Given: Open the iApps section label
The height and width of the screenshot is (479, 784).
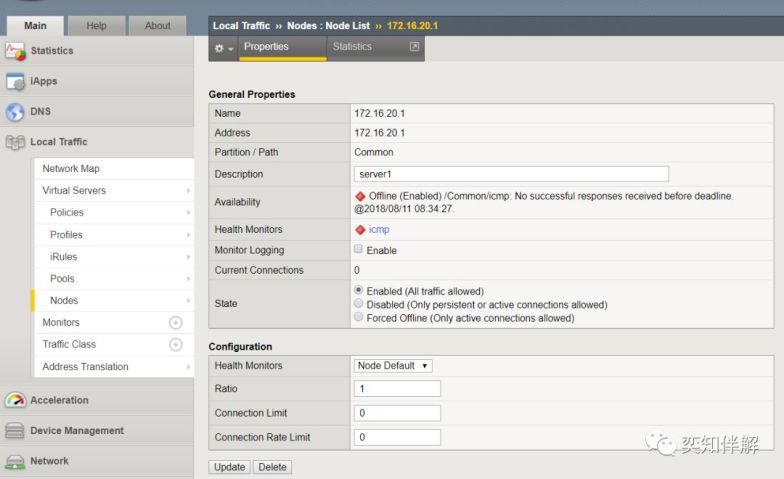Looking at the screenshot, I should 44,81.
